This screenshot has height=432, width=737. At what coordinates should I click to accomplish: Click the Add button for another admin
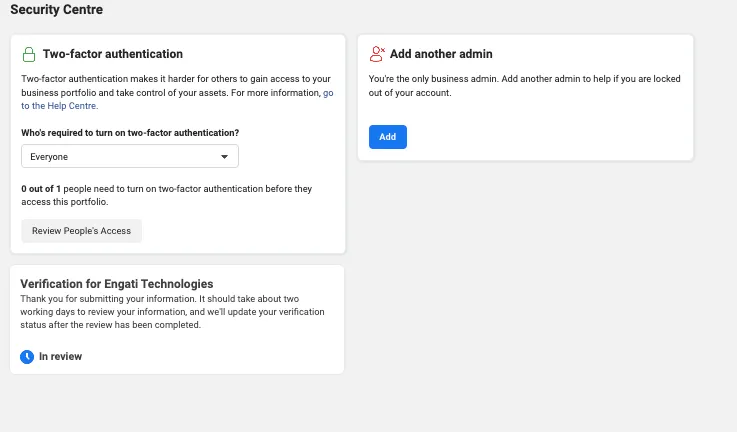(388, 137)
